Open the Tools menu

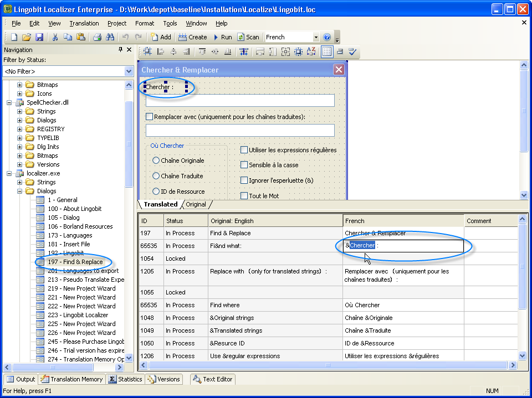pos(170,23)
